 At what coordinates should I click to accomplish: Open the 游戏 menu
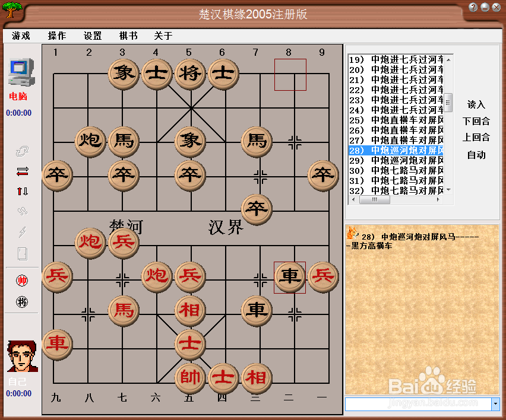coord(21,36)
